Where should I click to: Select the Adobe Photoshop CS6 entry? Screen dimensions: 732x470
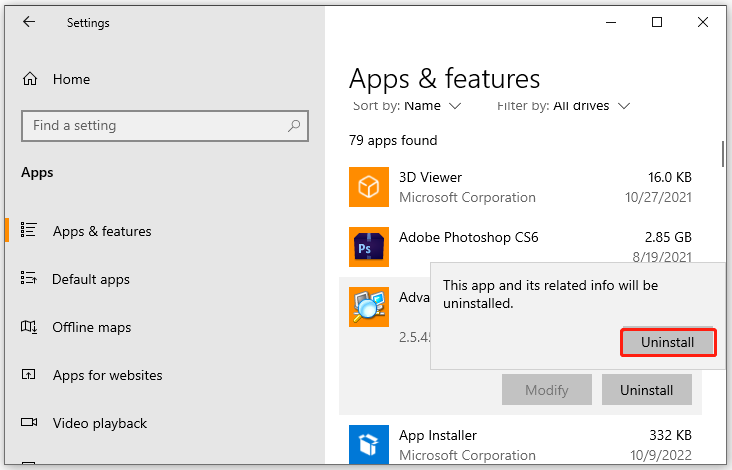pos(468,237)
